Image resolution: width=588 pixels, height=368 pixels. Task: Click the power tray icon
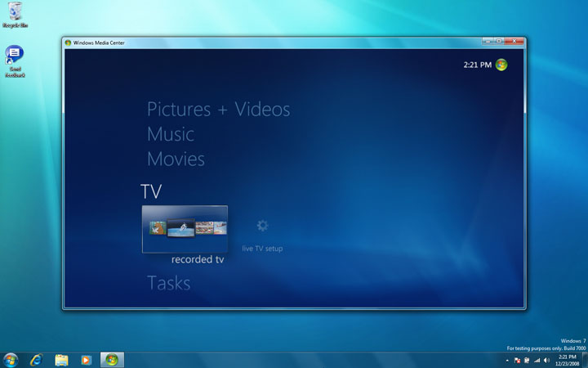pos(527,361)
